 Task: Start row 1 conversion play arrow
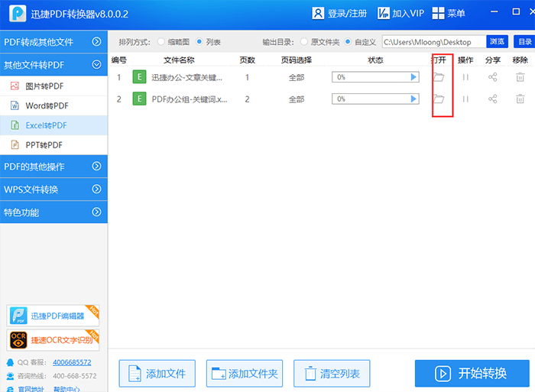point(413,77)
